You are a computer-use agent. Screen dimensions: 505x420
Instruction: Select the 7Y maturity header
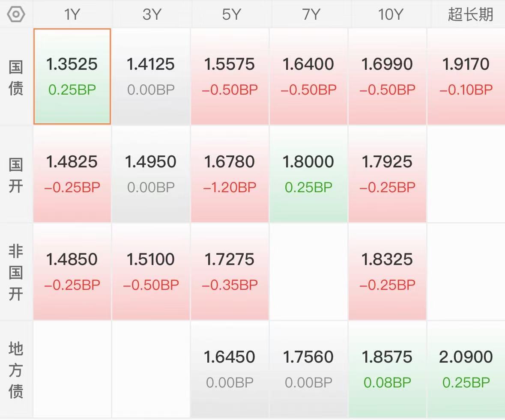(x=311, y=15)
